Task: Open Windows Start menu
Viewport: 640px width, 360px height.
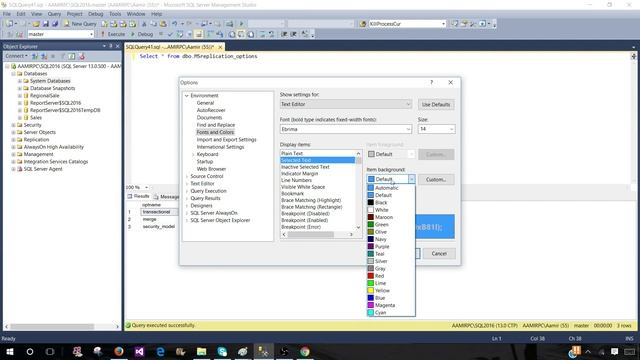Action: coord(10,351)
